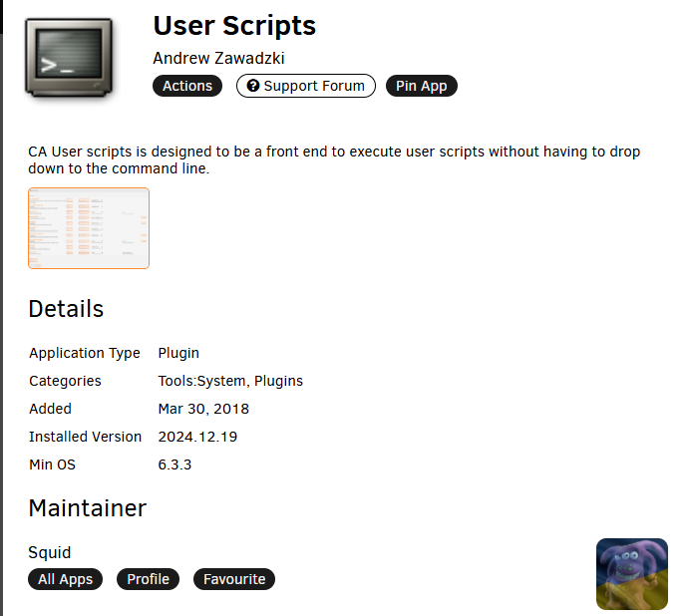Click the Squid maintainer avatar image

[632, 574]
